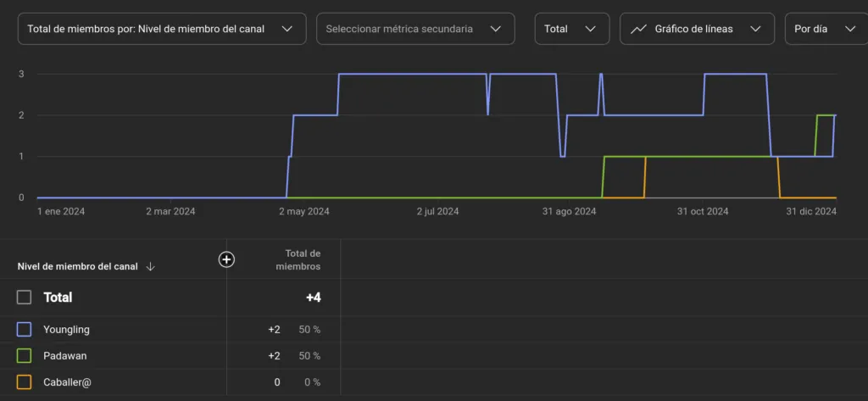Click the line chart icon in chart type
868x401 pixels.
(638, 29)
